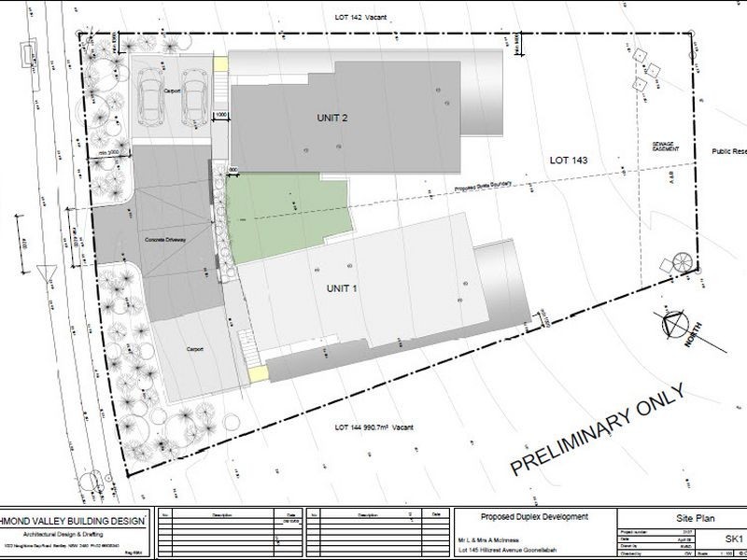Click the min 3000 setback dimension

[x=108, y=153]
